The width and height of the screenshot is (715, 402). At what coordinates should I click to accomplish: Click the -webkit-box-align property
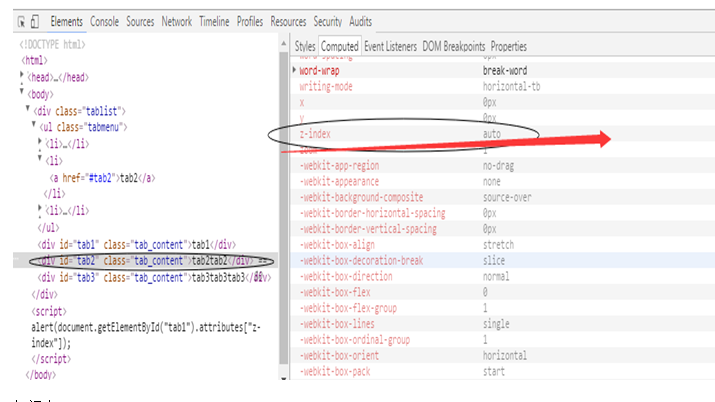[337, 245]
